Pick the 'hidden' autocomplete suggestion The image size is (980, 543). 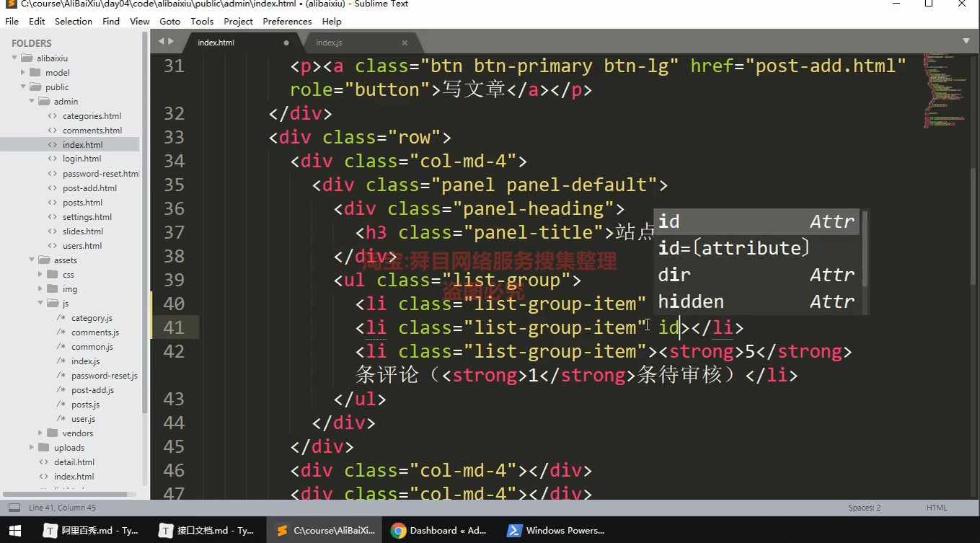756,301
